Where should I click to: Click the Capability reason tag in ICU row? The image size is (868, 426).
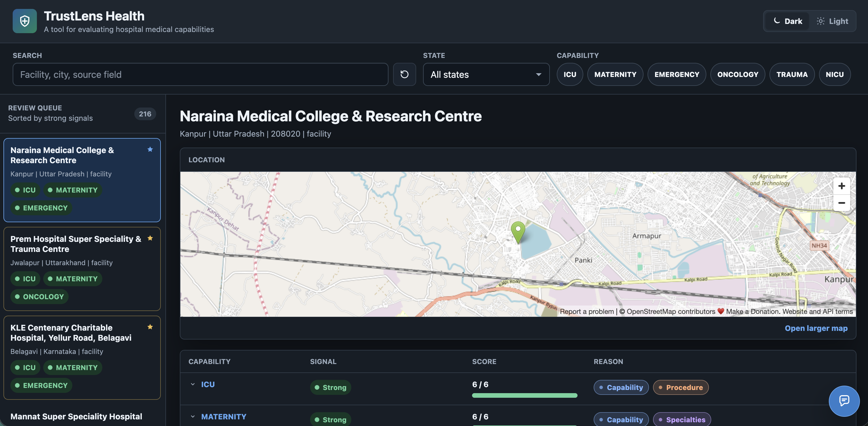click(x=621, y=387)
